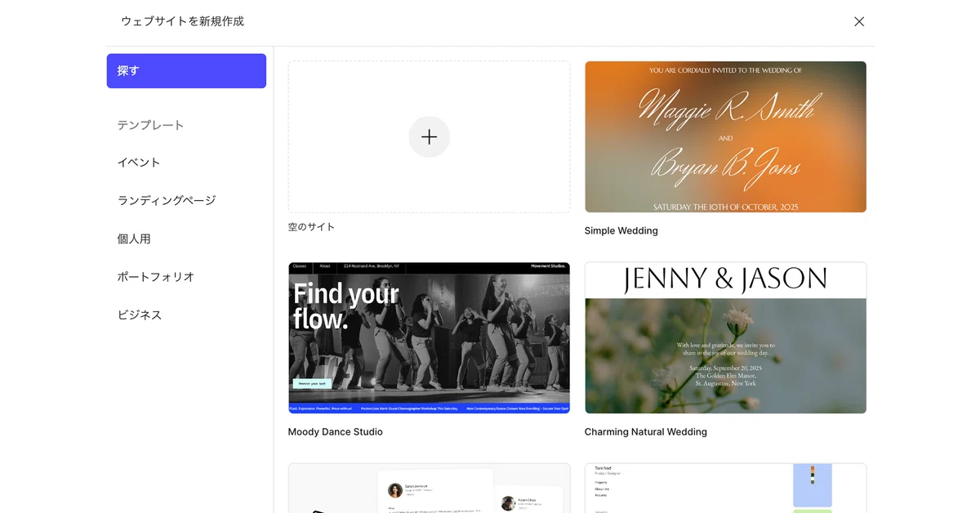Open the template preview with Sara profile card
Viewport: 980px width, 513px height.
point(429,488)
